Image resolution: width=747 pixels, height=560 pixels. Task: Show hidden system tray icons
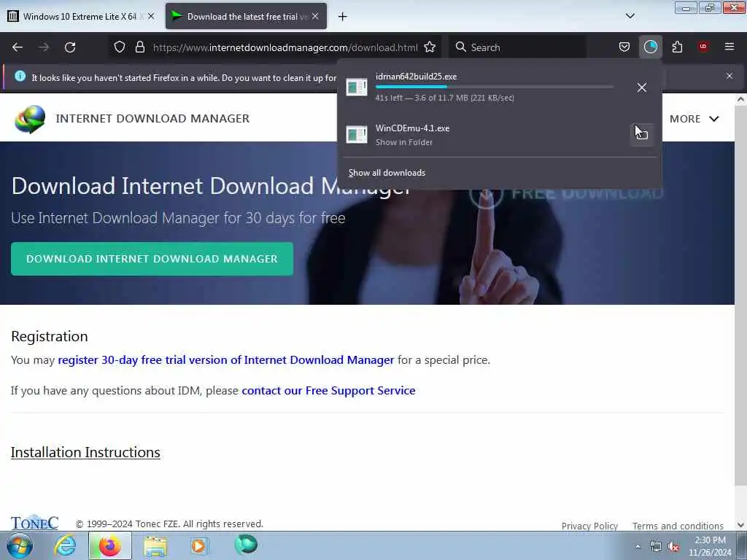[x=638, y=546]
